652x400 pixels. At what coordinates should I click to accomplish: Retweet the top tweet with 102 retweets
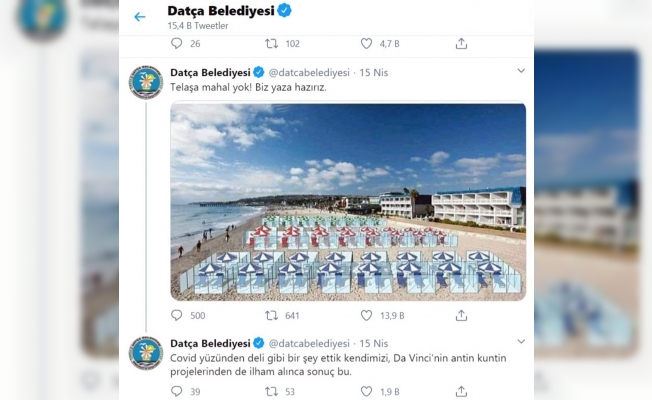272,44
